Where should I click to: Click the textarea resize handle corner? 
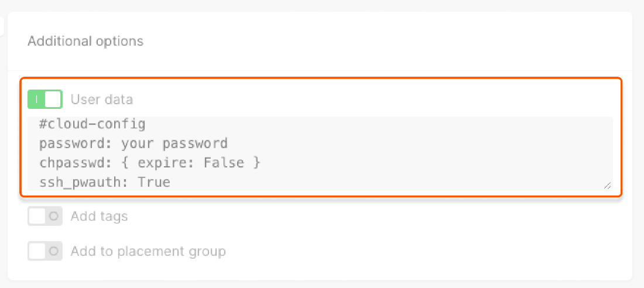pyautogui.click(x=607, y=185)
